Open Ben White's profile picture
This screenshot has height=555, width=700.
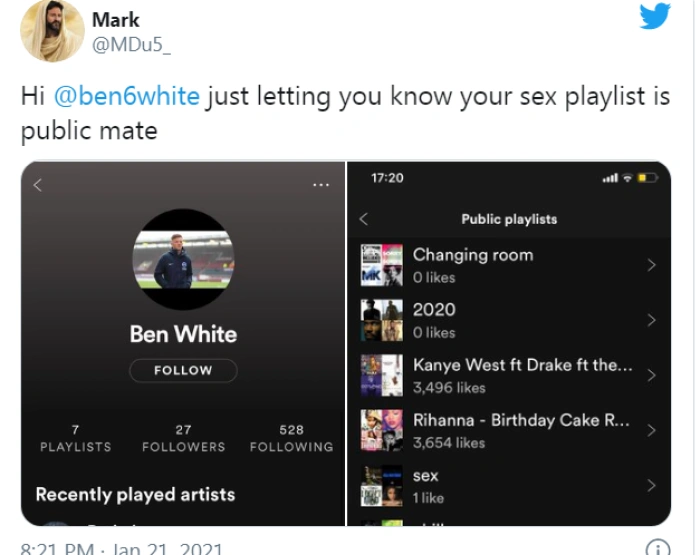(x=183, y=259)
